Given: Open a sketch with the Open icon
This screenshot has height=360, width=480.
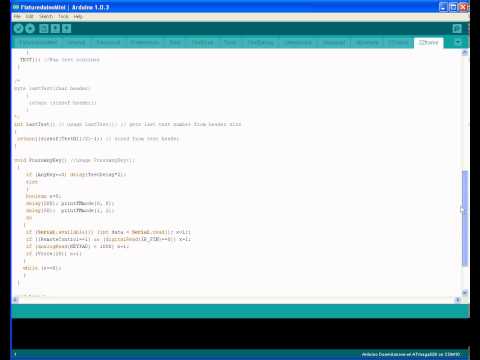Looking at the screenshot, I should (55, 29).
